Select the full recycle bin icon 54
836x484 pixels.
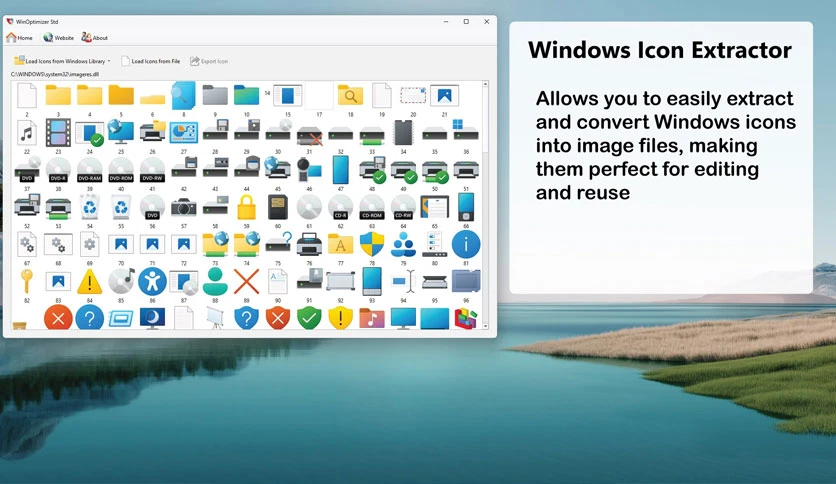[90, 207]
